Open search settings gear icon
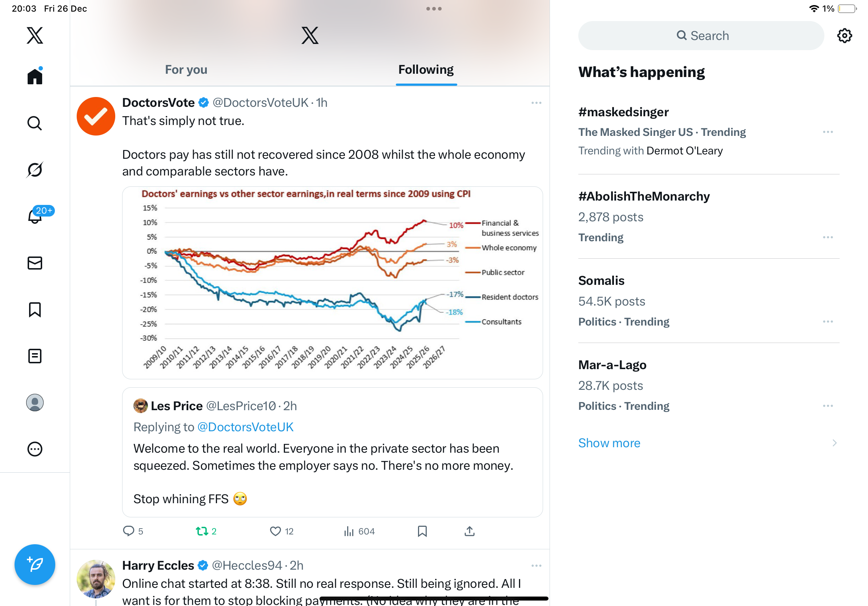 point(844,36)
